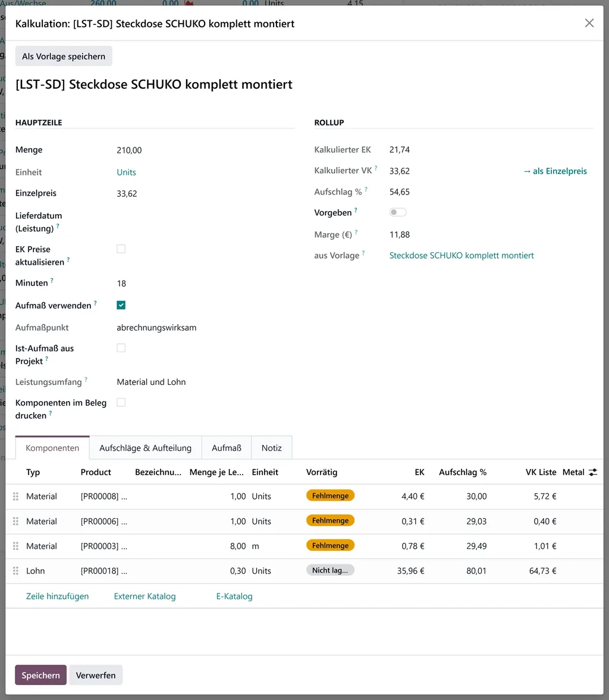Image resolution: width=609 pixels, height=700 pixels.
Task: Switch to the Aufmaß tab
Action: pyautogui.click(x=227, y=448)
